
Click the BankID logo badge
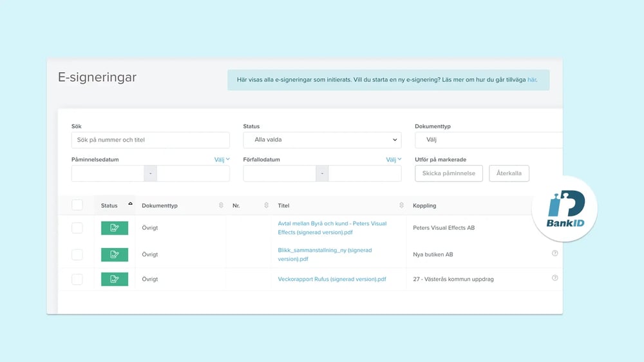(565, 208)
